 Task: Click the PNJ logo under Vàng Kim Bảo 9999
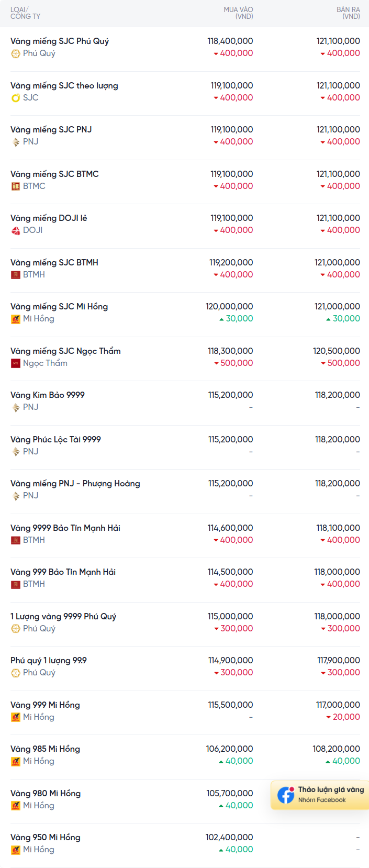[16, 407]
